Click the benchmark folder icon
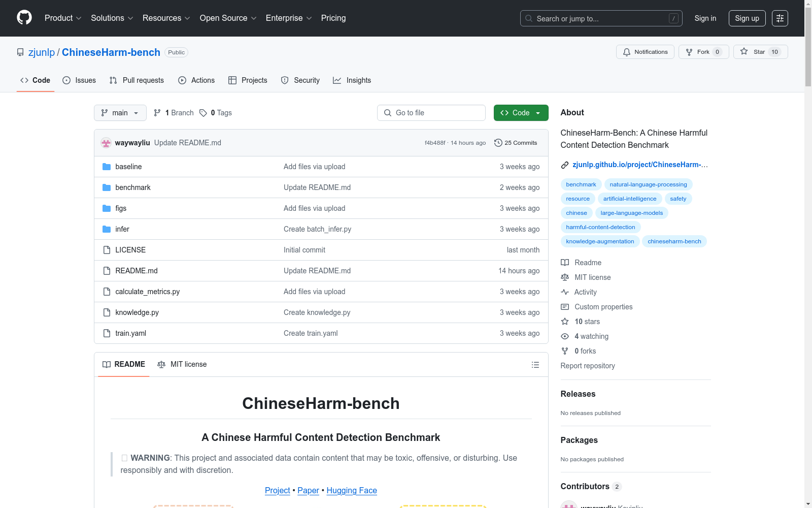The height and width of the screenshot is (508, 812). pos(107,187)
